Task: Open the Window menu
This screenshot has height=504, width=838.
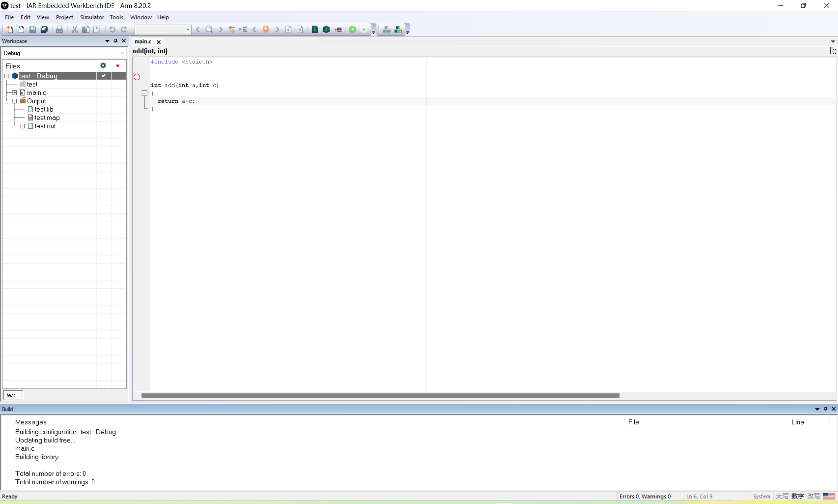Action: click(x=141, y=17)
